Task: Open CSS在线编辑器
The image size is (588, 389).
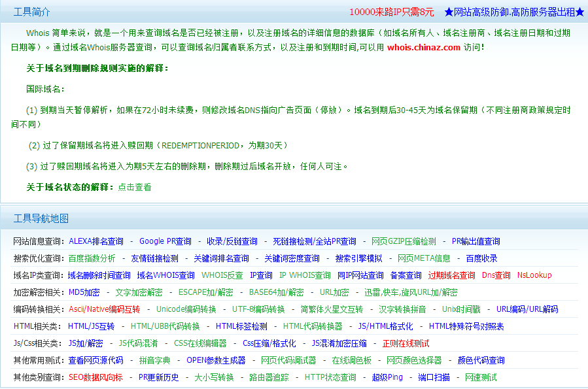Action: click(x=200, y=343)
